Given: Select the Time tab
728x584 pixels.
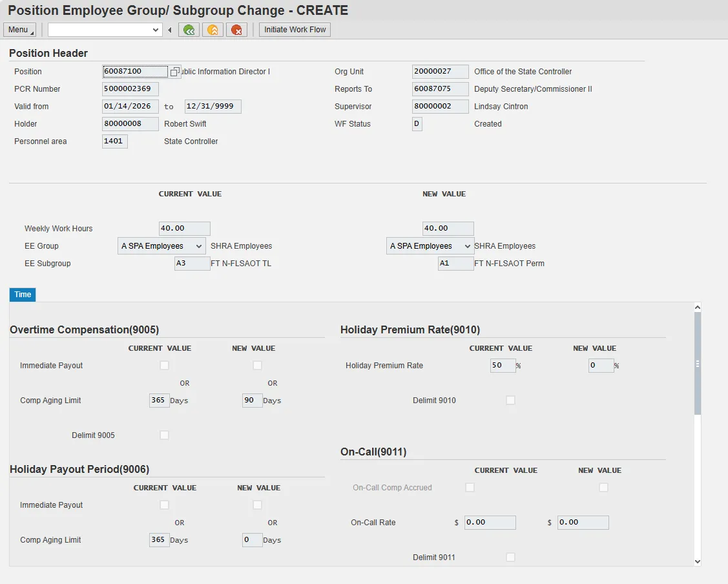Looking at the screenshot, I should point(23,295).
